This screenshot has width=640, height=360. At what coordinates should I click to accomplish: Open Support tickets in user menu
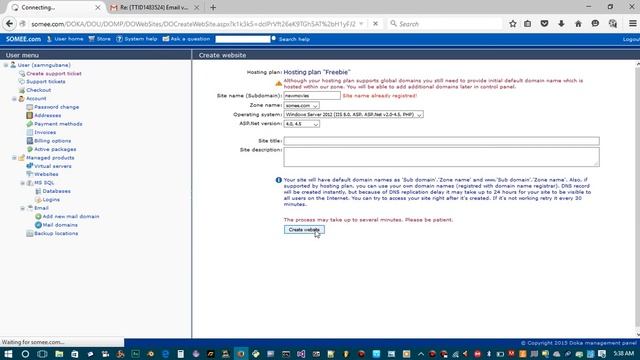pos(45,82)
